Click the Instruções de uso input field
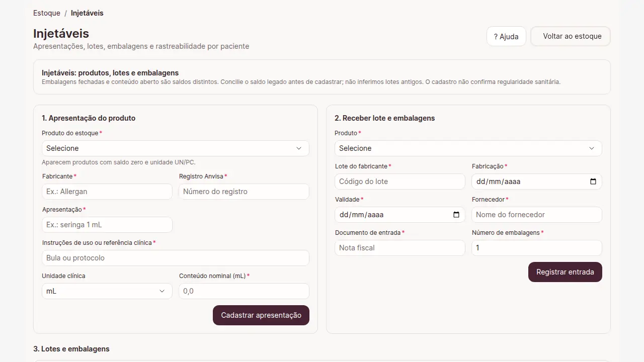The width and height of the screenshot is (644, 362). click(175, 258)
